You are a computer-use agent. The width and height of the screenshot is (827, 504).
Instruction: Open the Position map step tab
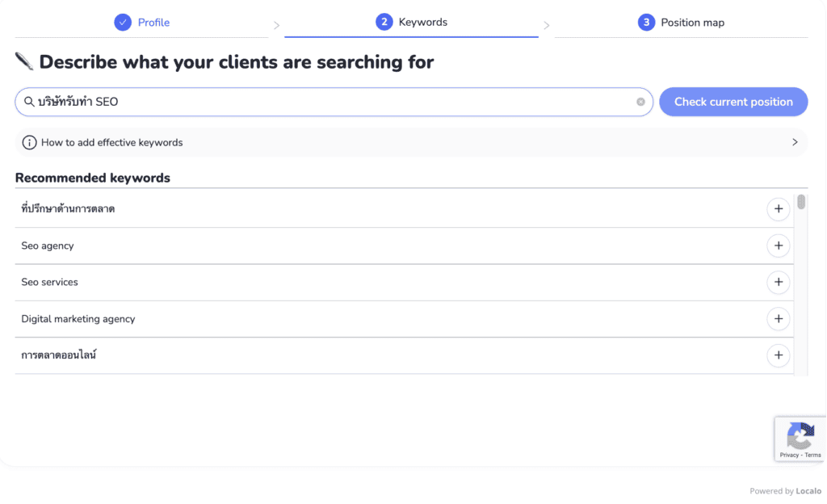(x=681, y=22)
